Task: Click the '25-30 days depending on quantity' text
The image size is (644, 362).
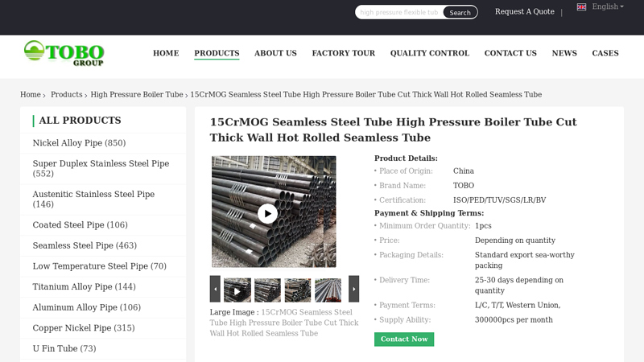Action: 519,286
